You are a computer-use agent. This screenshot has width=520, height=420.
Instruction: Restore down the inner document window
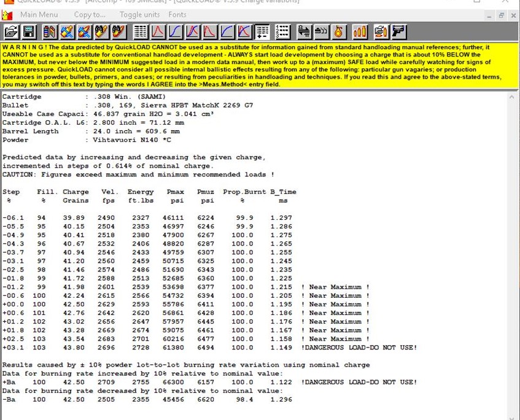point(502,15)
